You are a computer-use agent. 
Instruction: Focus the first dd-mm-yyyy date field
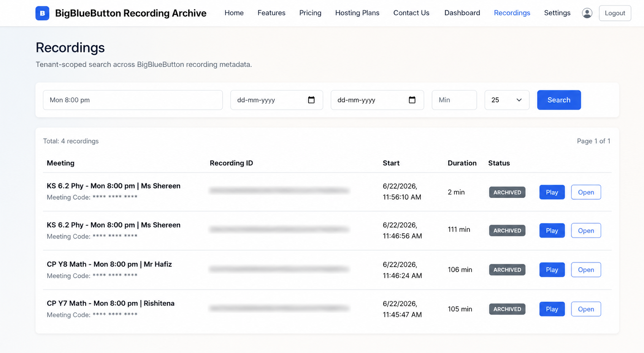click(x=277, y=100)
